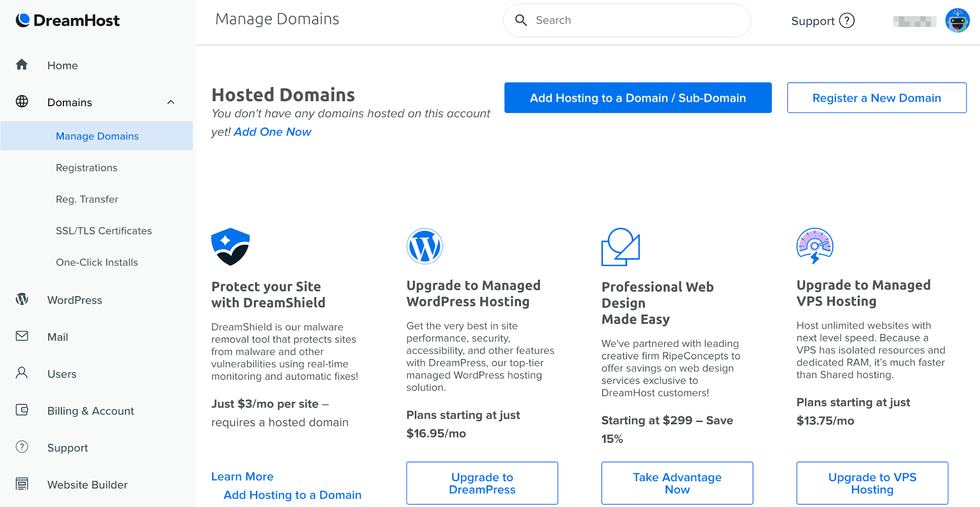Click 'Professional Web Design Made Easy' heading
The height and width of the screenshot is (507, 980).
click(657, 303)
